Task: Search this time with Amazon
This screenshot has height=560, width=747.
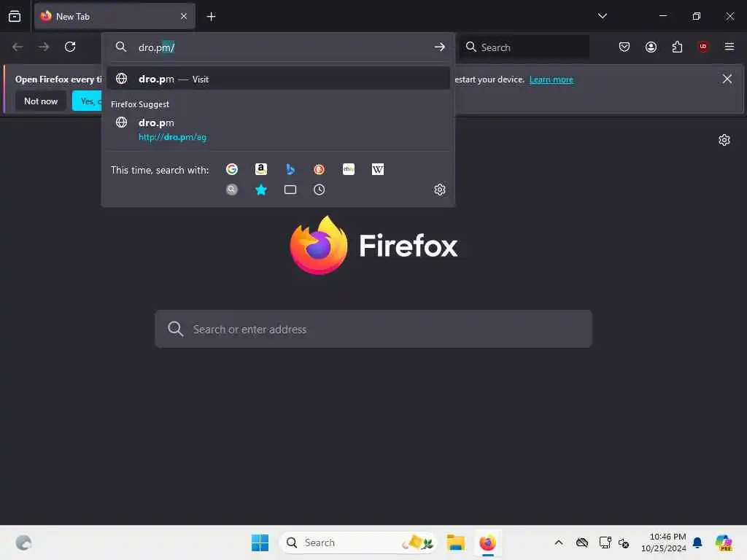Action: 261,169
